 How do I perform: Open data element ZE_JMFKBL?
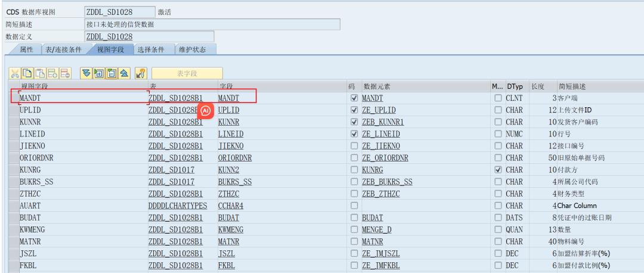[380, 265]
